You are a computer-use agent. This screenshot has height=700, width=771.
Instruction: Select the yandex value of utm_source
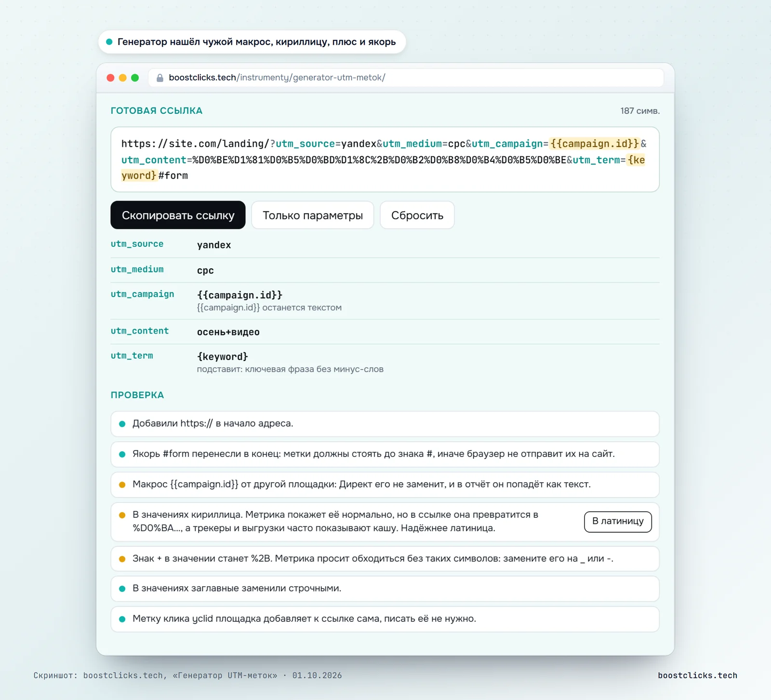click(214, 245)
